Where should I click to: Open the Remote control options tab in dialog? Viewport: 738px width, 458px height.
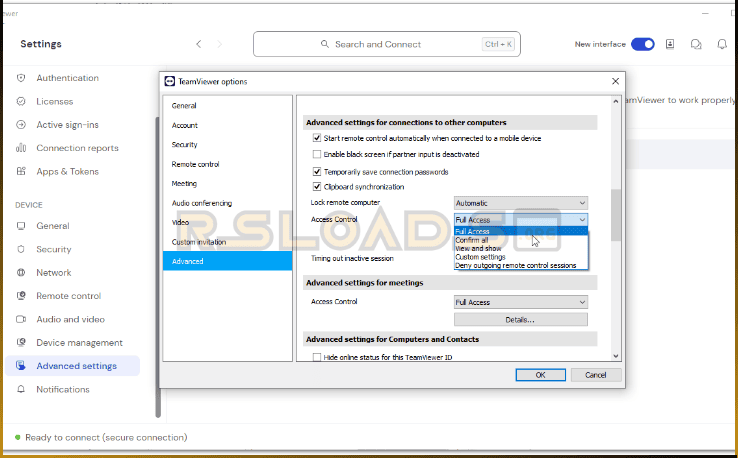(x=227, y=164)
